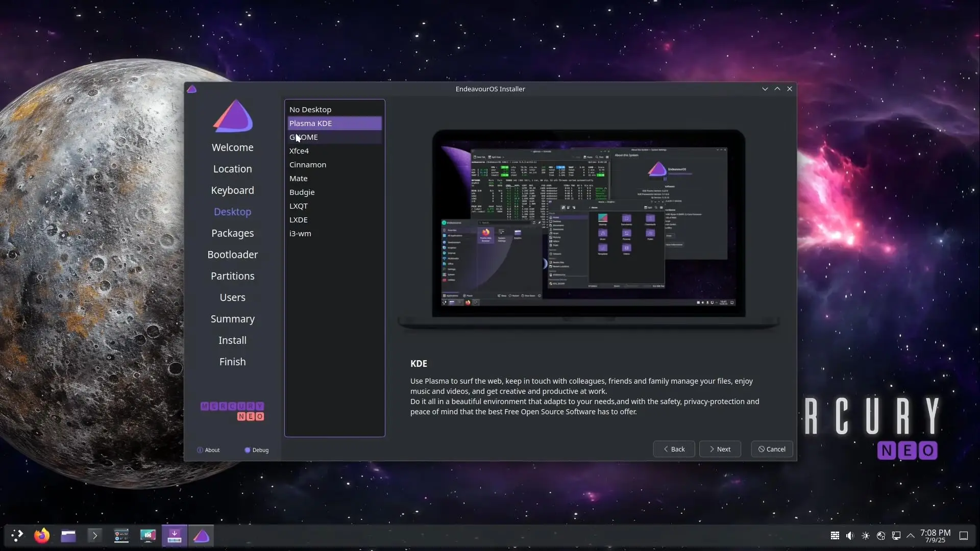Click the KDE heading above the description
The width and height of the screenshot is (980, 551).
[x=419, y=364]
